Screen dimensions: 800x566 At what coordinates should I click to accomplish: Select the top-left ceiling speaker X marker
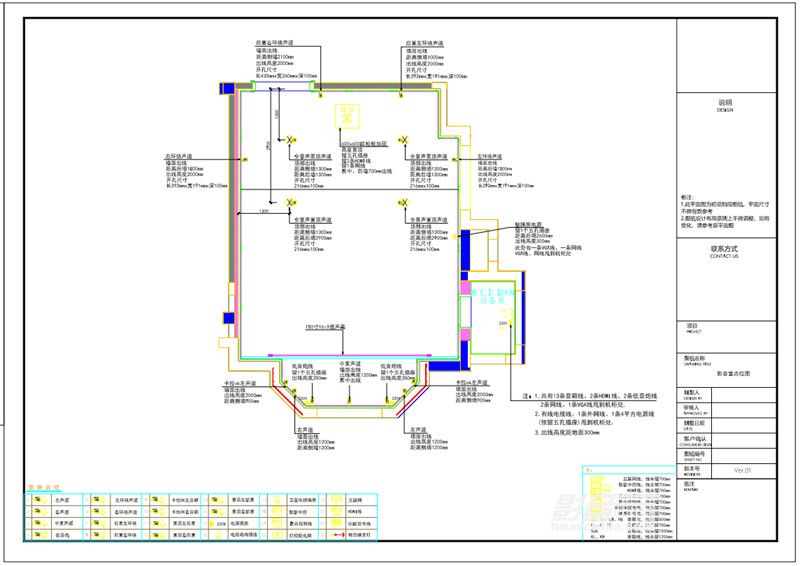click(x=289, y=140)
